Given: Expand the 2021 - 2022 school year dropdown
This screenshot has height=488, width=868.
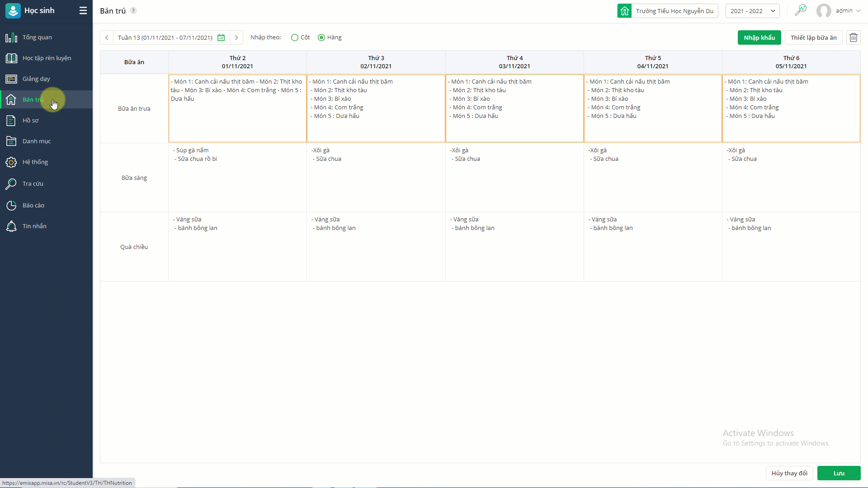Looking at the screenshot, I should point(752,11).
